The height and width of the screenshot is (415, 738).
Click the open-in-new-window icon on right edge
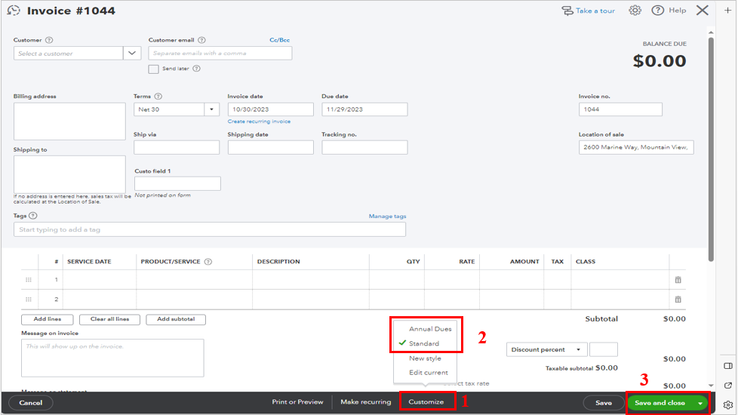coord(728,385)
